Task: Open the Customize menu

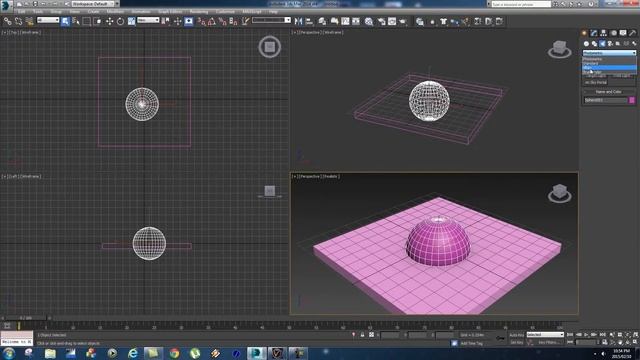Action: pyautogui.click(x=225, y=11)
